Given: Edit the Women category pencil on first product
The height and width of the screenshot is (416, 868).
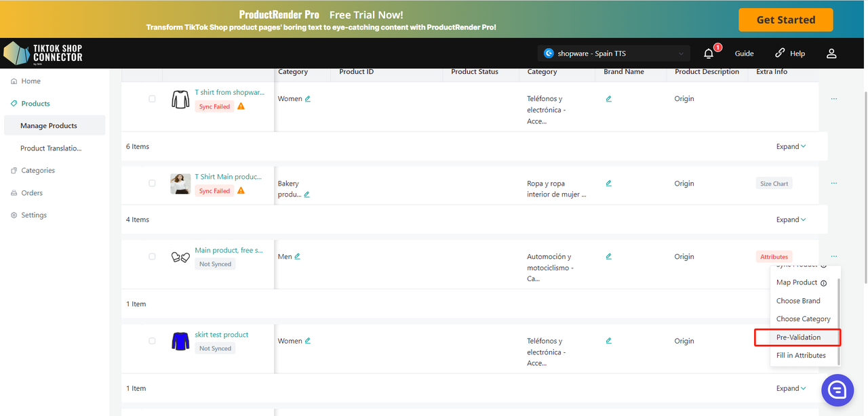Looking at the screenshot, I should 308,99.
